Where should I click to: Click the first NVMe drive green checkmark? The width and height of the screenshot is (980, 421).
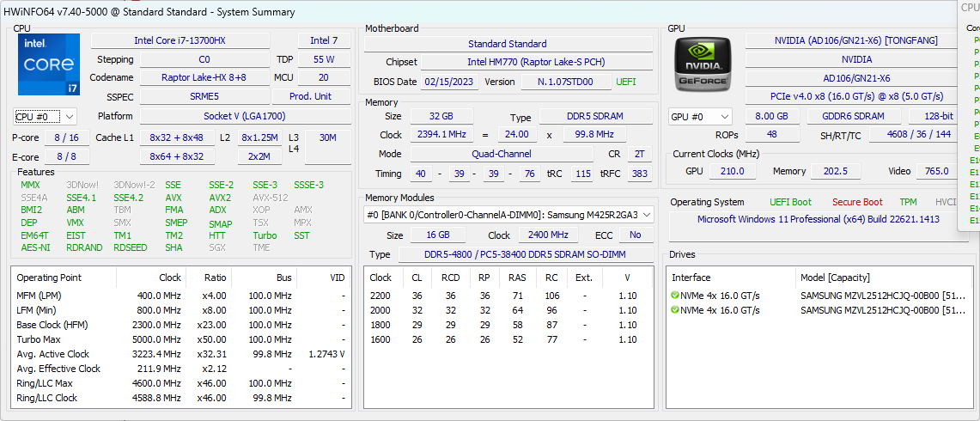click(675, 296)
